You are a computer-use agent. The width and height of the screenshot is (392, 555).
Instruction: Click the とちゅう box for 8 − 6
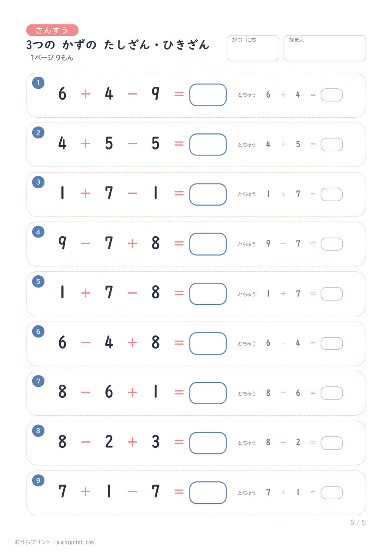[x=332, y=393]
